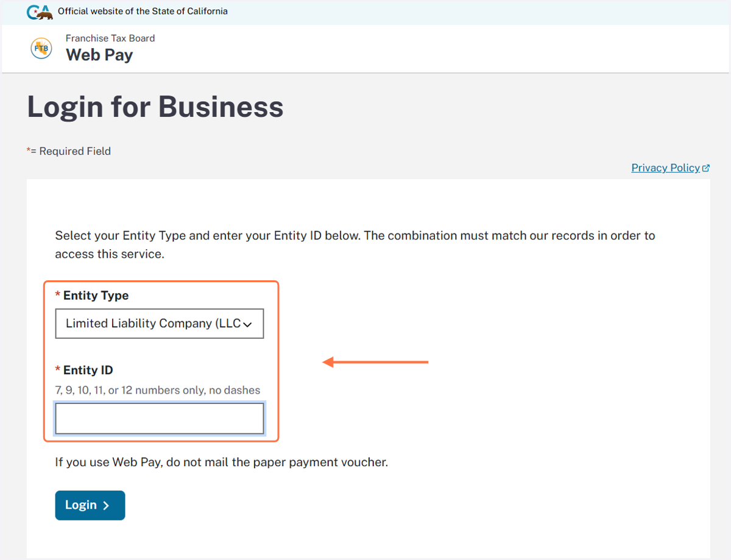Click the Entity ID field label
Viewport: 731px width, 560px height.
click(x=88, y=370)
